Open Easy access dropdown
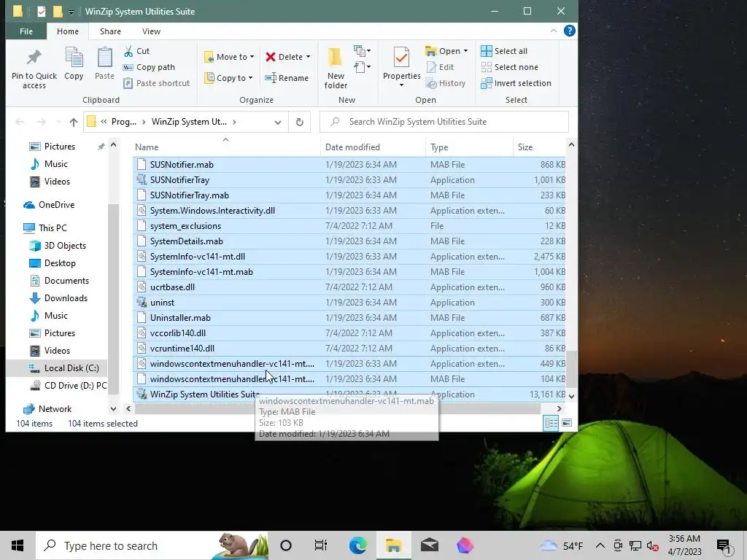Image resolution: width=747 pixels, height=560 pixels. [x=362, y=66]
